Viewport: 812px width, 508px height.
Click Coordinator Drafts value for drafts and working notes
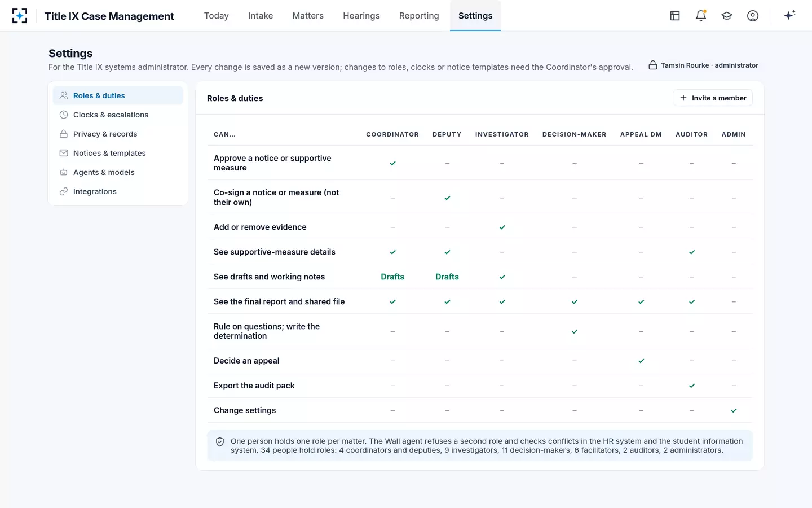(392, 277)
